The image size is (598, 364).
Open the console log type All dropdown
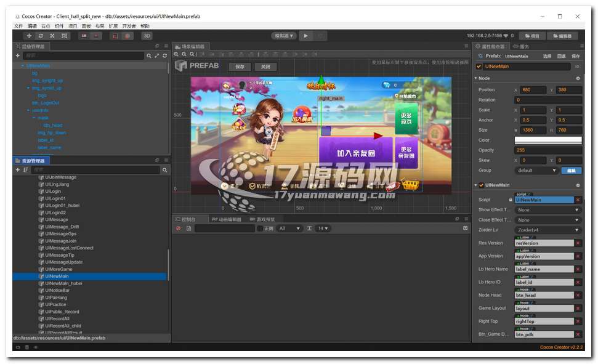click(289, 229)
